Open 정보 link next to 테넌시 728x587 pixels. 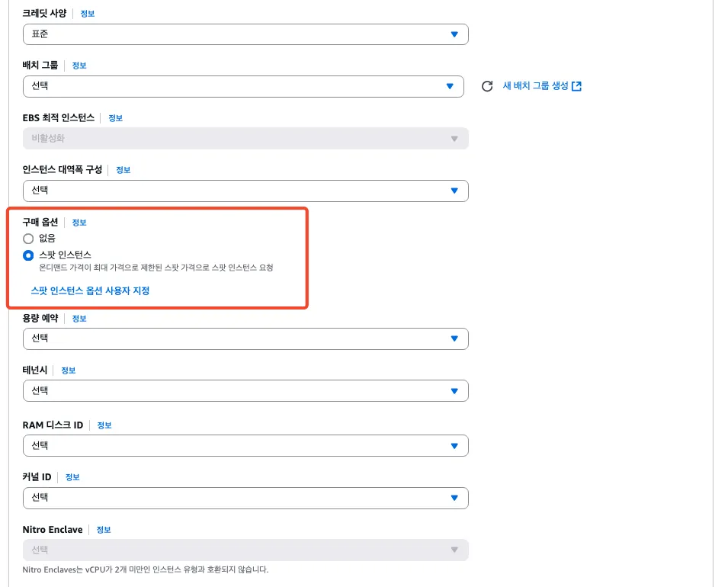tap(69, 370)
